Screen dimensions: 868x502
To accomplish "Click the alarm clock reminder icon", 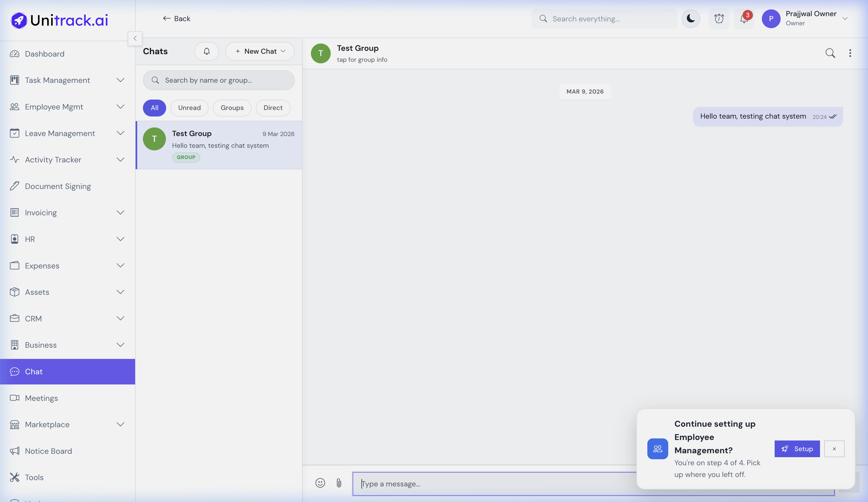I will point(719,19).
